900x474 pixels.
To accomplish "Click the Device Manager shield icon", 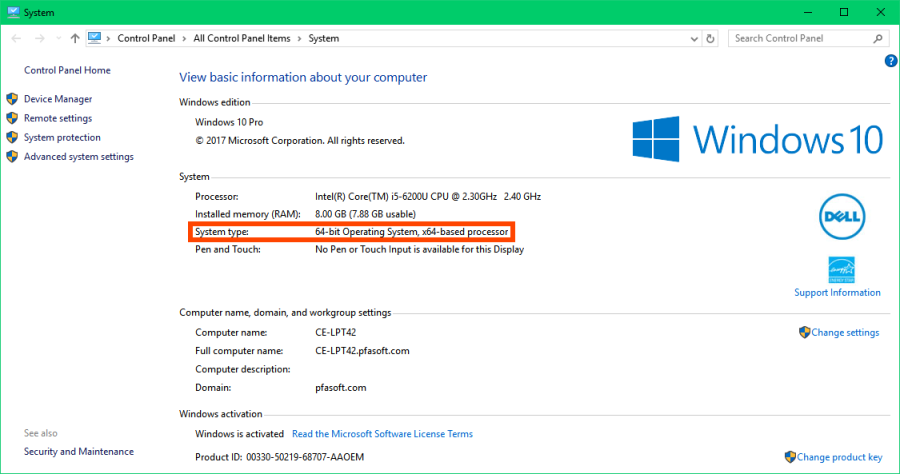I will click(12, 99).
